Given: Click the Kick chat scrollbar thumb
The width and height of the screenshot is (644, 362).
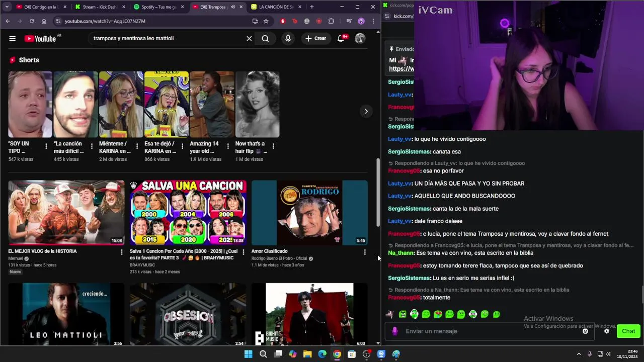Looking at the screenshot, I should coord(641,295).
